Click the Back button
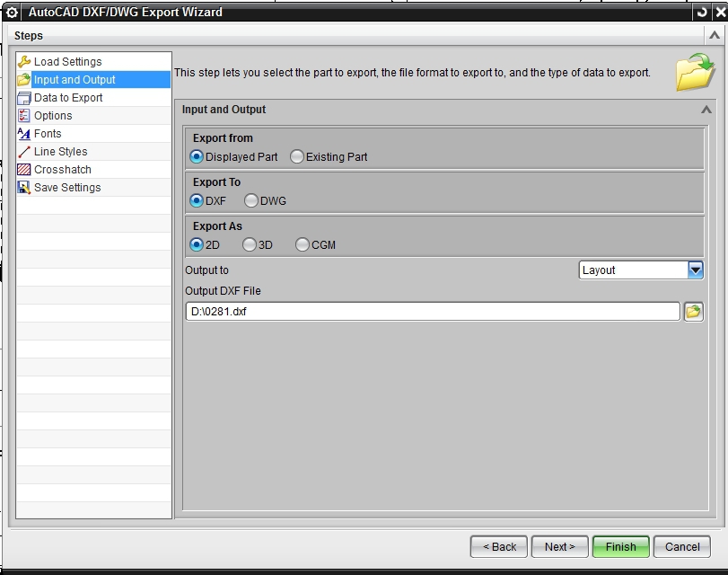 tap(499, 546)
